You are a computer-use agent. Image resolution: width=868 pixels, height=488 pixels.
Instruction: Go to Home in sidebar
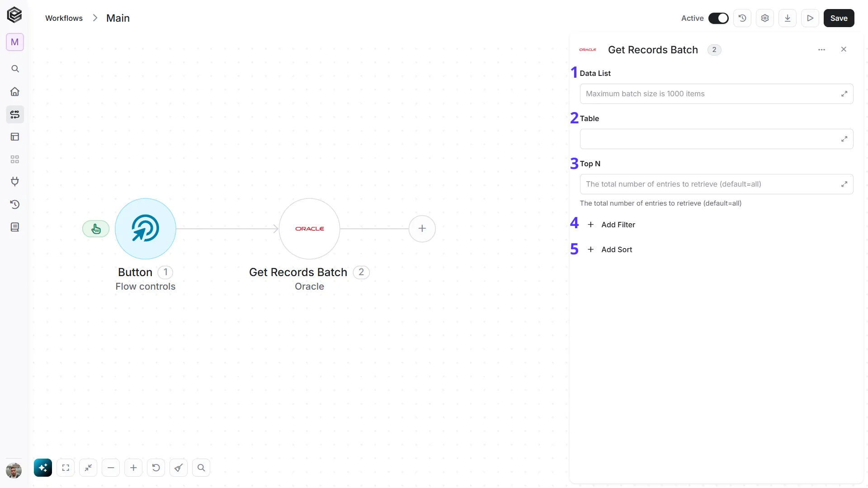tap(15, 92)
